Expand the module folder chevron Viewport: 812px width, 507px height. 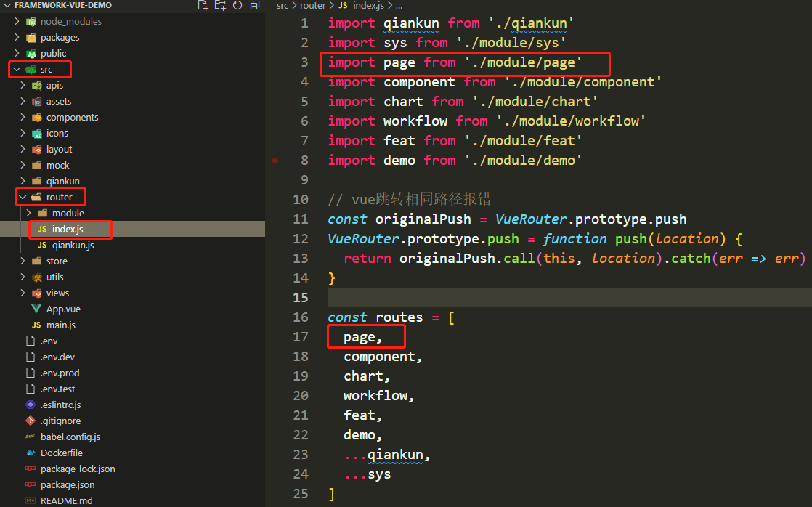point(28,214)
